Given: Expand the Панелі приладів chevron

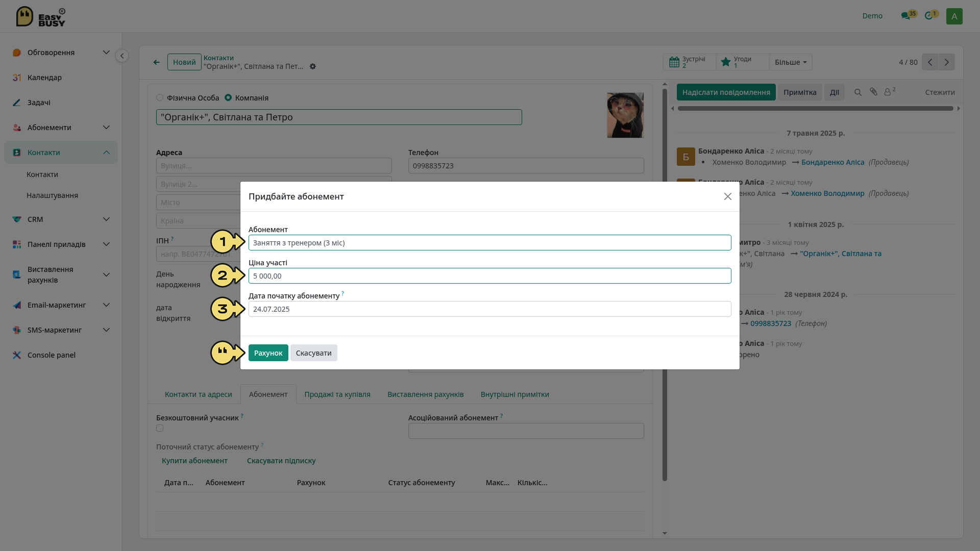Looking at the screenshot, I should click(x=106, y=244).
